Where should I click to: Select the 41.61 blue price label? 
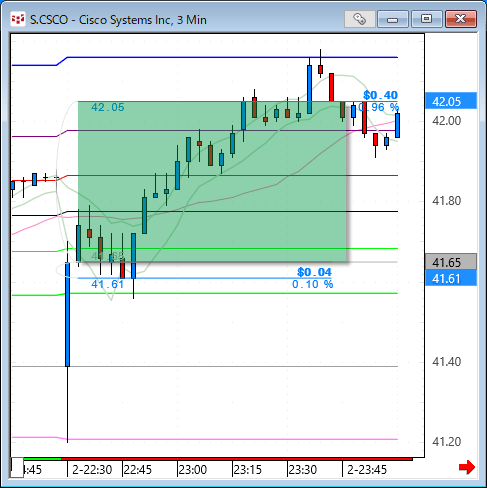[451, 278]
